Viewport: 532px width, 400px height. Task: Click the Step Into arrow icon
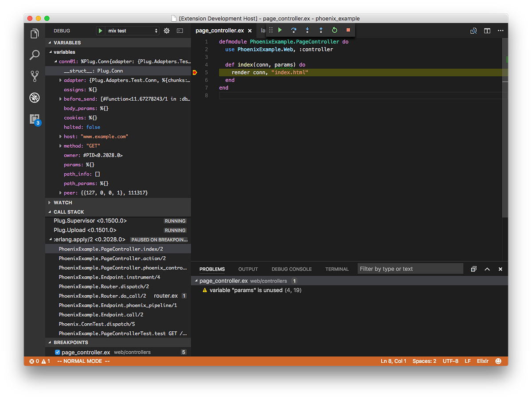pyautogui.click(x=307, y=30)
